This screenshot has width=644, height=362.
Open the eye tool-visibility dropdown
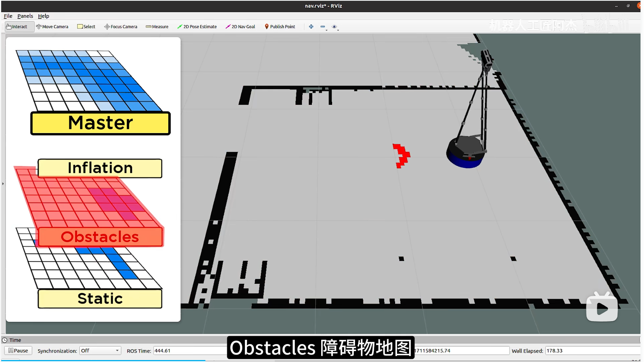(x=335, y=27)
